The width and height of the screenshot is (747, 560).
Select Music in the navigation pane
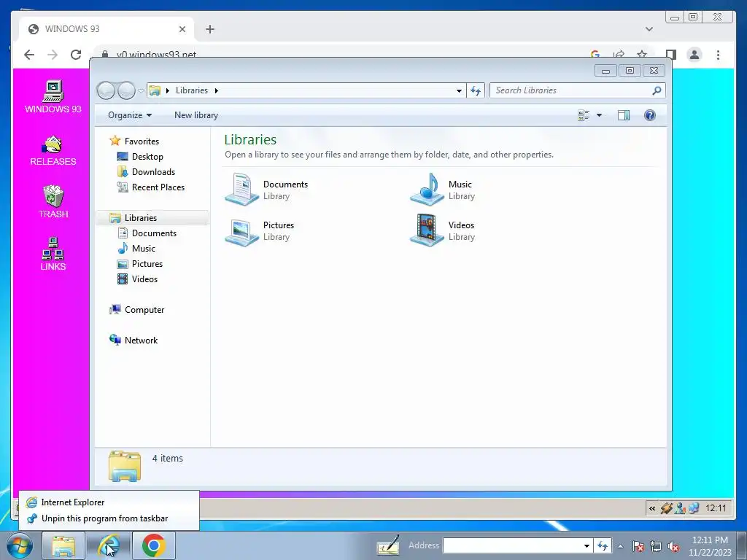[x=143, y=249]
